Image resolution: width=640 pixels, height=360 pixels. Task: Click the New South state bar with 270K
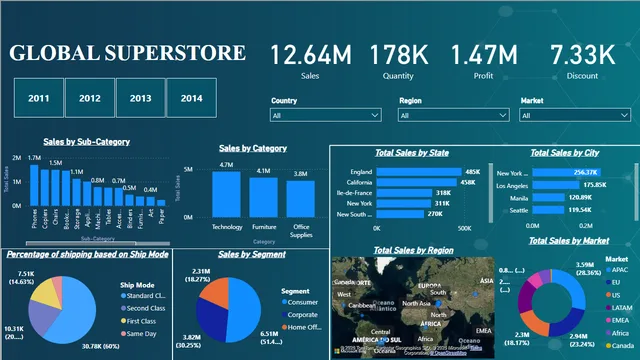coord(400,214)
